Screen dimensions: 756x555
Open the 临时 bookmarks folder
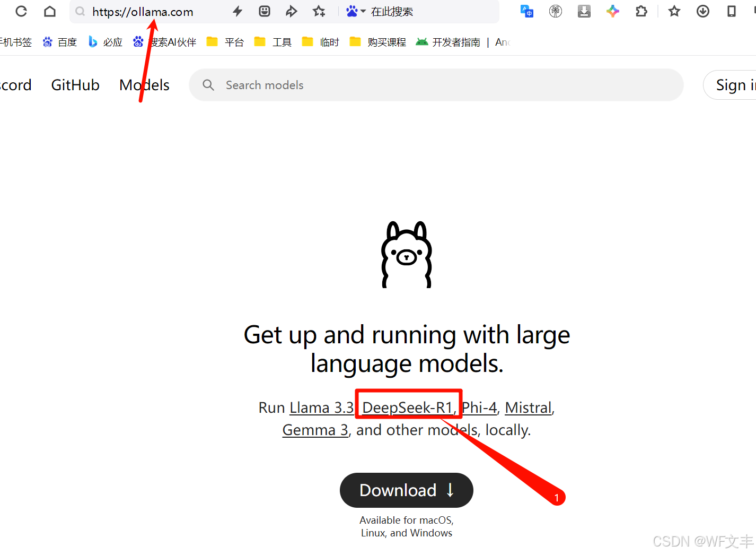coord(321,42)
